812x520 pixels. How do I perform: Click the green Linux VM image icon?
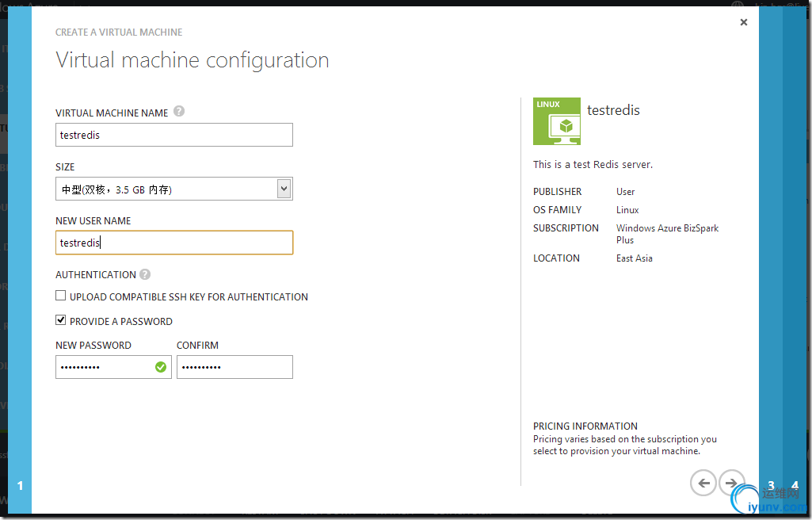point(557,121)
